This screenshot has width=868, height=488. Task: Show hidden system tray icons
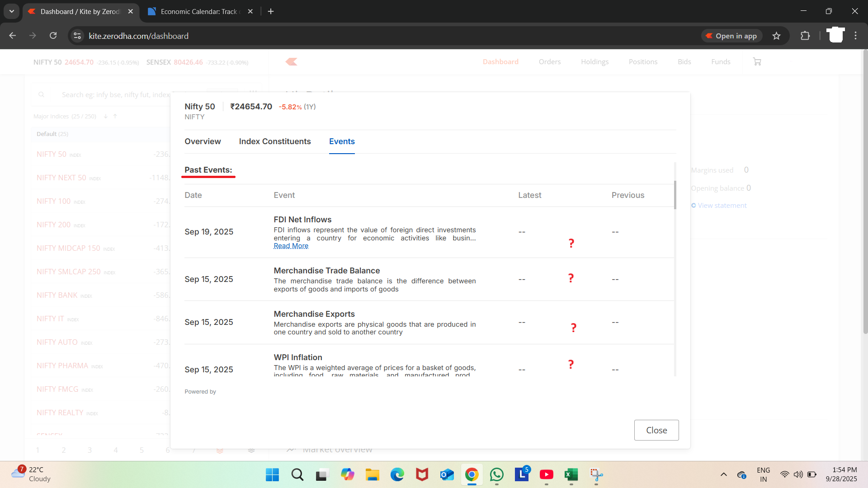point(723,474)
